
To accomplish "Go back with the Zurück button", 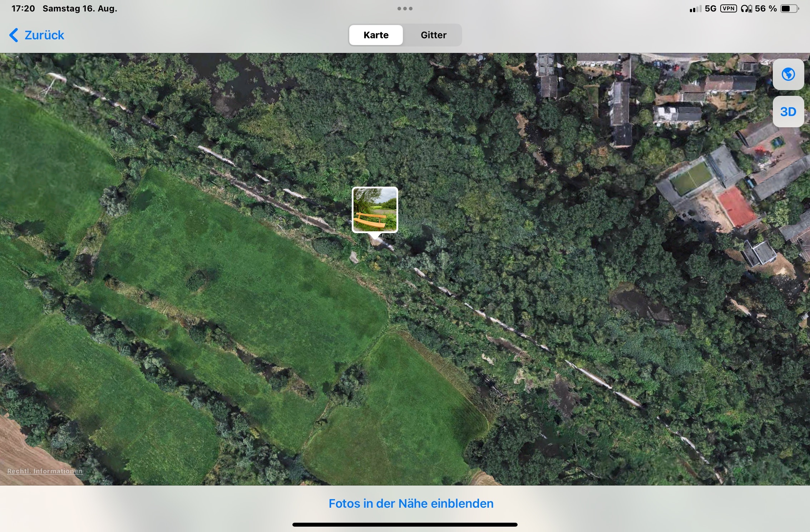I will coord(36,35).
